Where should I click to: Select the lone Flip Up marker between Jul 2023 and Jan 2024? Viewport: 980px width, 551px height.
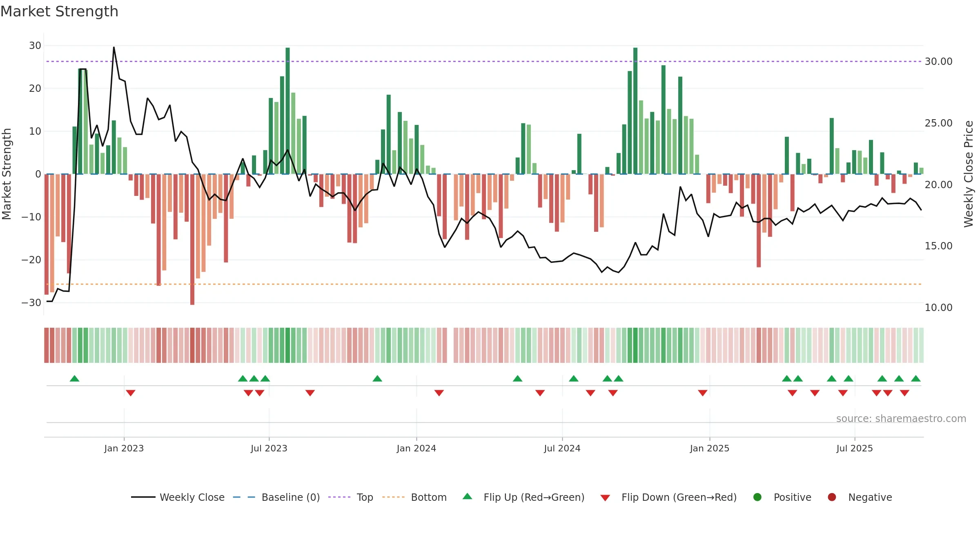(x=377, y=378)
